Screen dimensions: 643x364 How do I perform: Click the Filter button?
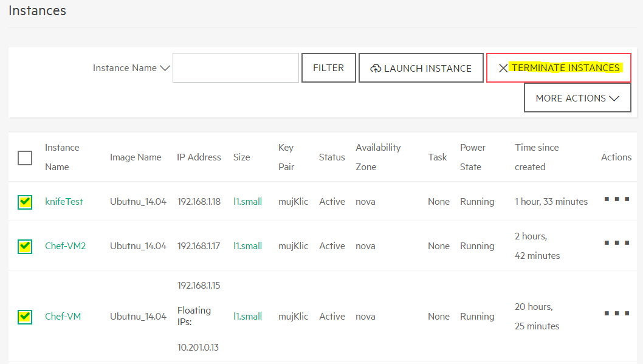[x=328, y=67]
